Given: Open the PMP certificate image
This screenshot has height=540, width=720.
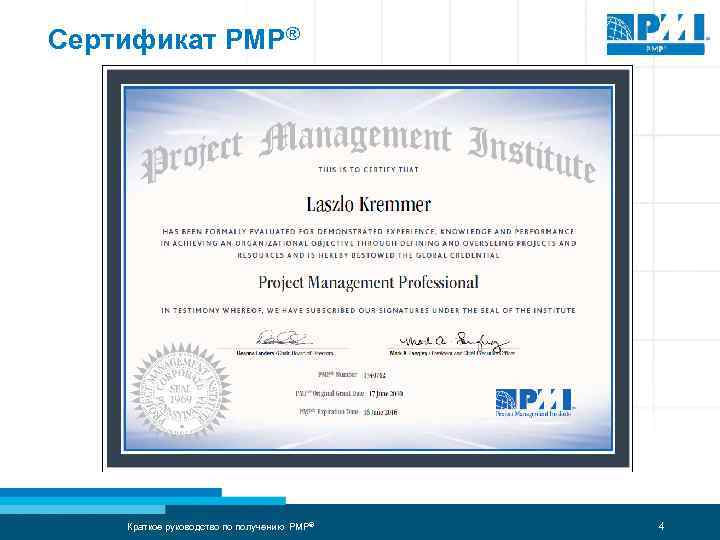Looking at the screenshot, I should (x=367, y=268).
